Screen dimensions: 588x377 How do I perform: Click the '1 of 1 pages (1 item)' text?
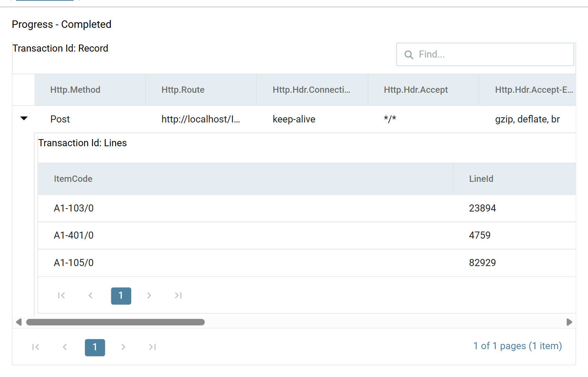[518, 346]
